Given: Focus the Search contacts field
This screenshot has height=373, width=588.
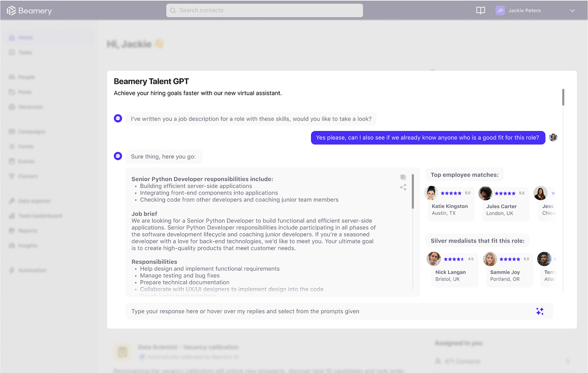Looking at the screenshot, I should [265, 10].
